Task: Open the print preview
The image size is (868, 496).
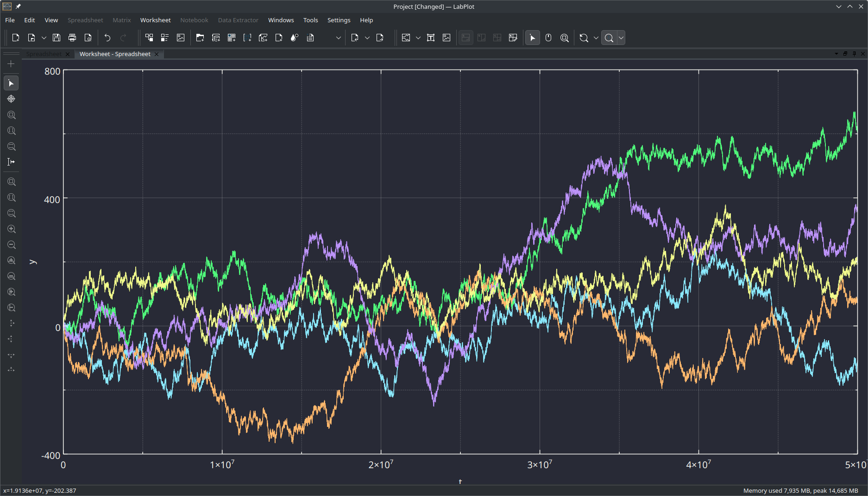Action: [88, 38]
